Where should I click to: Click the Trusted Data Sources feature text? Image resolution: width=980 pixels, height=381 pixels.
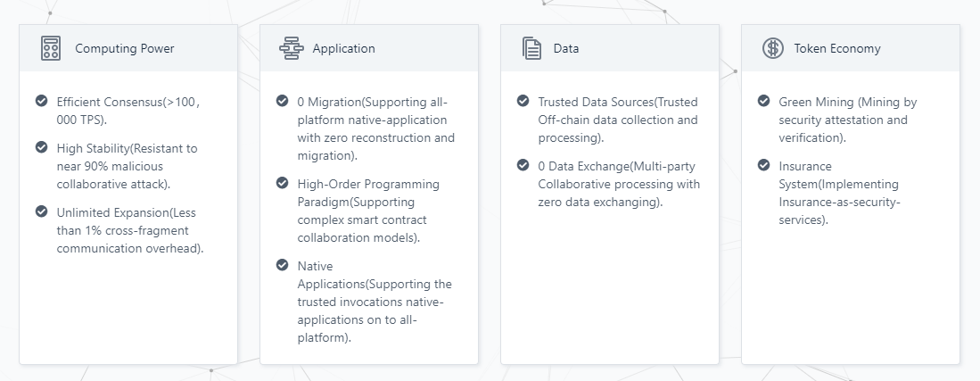(618, 120)
